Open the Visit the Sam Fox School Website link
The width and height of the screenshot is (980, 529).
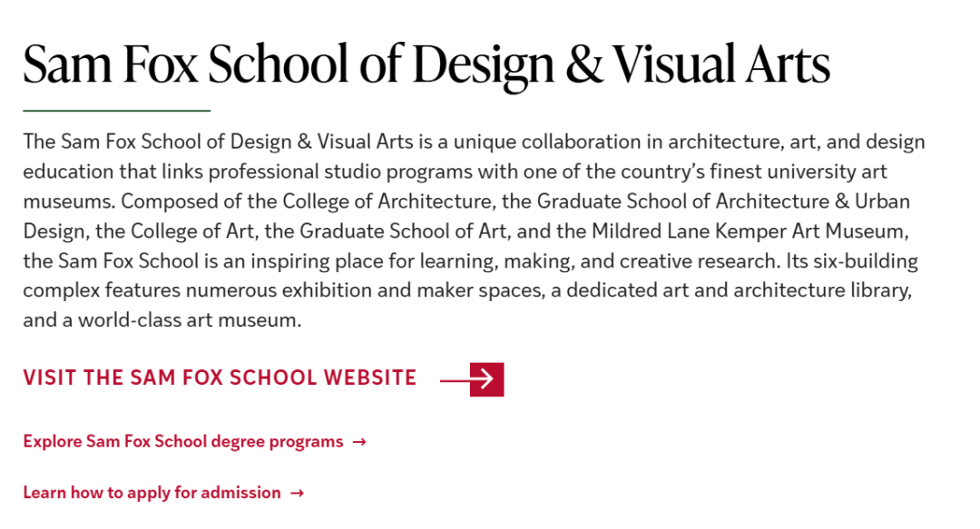pos(220,377)
